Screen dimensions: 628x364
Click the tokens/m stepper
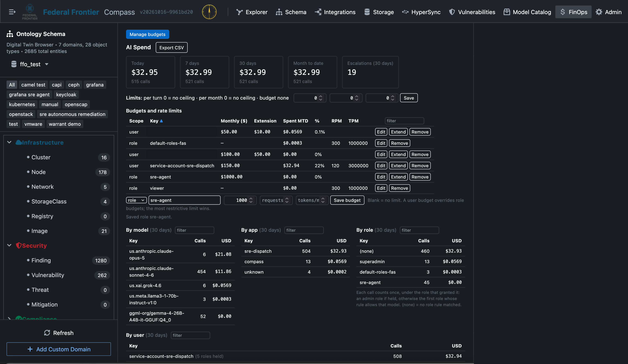tap(323, 200)
